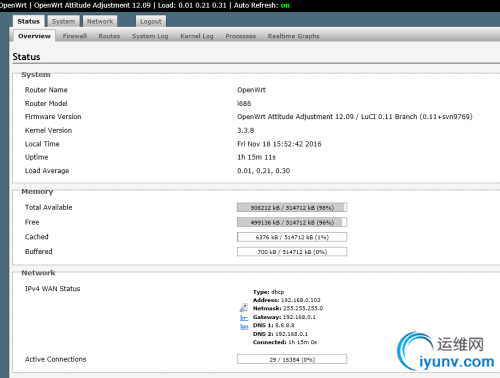This screenshot has height=378, width=500.
Task: Select the DNS 1 value 8.8.8.8
Action: pos(285,325)
